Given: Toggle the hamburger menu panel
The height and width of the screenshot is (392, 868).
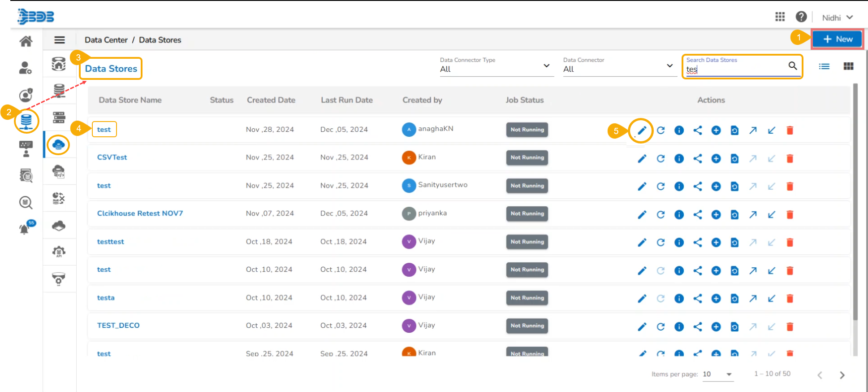Looking at the screenshot, I should tap(60, 40).
